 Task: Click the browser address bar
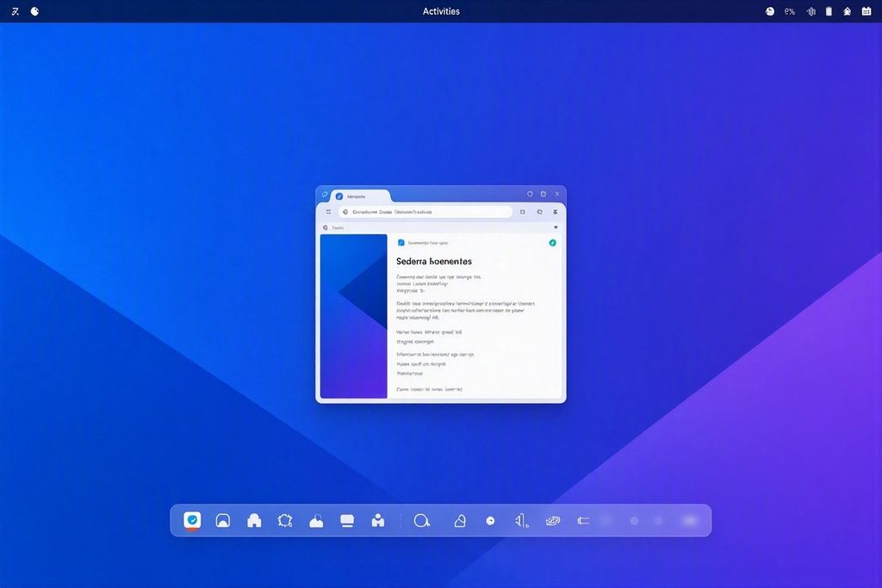click(425, 212)
